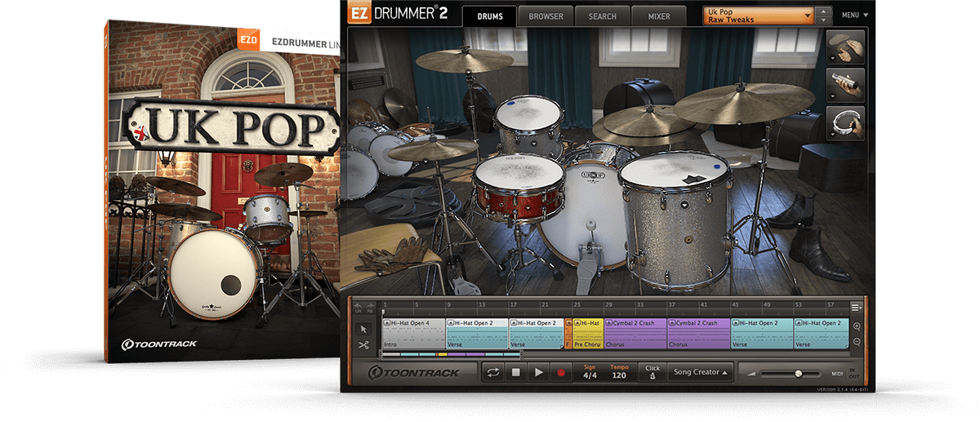Hit the hi-hat cymbal beside the snare
Viewport: 980px width, 422px height.
coord(432,149)
